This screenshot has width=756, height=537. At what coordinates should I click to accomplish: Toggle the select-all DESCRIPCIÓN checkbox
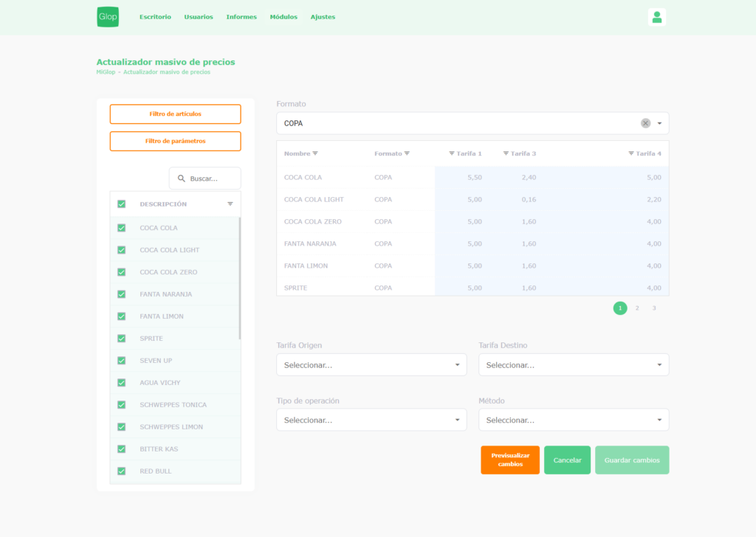pyautogui.click(x=122, y=204)
